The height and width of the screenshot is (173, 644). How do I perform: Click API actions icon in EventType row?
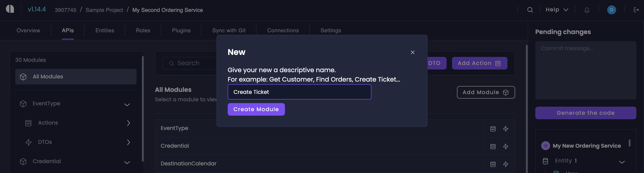(x=493, y=129)
